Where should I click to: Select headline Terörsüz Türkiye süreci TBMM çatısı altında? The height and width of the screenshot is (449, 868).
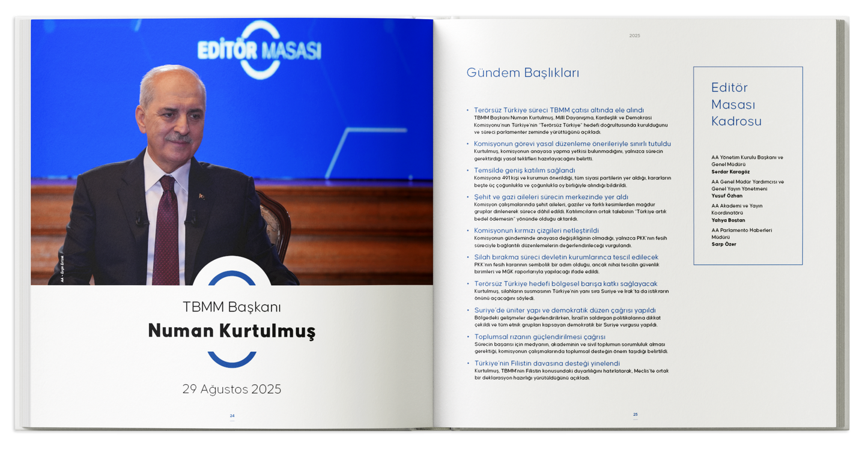pyautogui.click(x=559, y=110)
